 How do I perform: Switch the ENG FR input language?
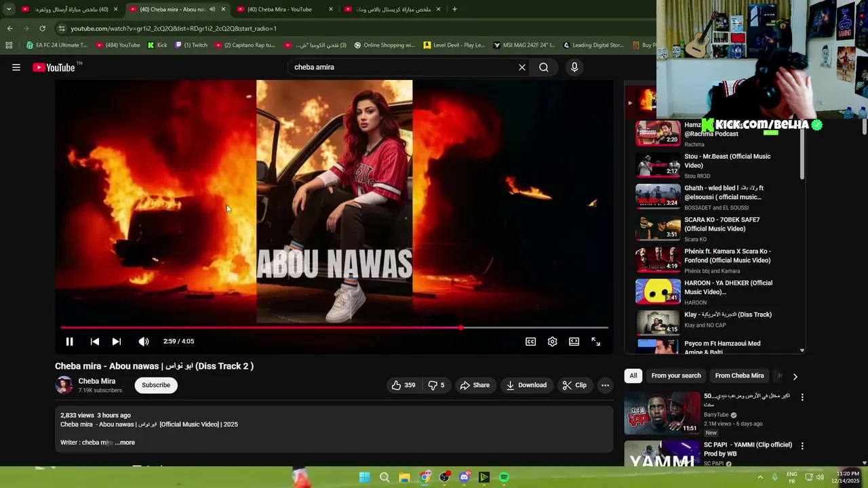pos(792,477)
